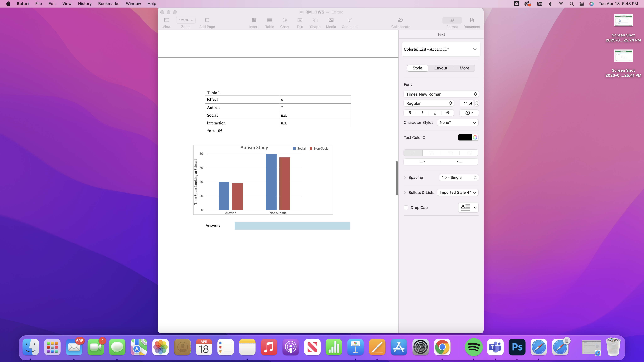Screen dimensions: 644x362
Task: Switch to the More formatting options
Action: [464, 68]
